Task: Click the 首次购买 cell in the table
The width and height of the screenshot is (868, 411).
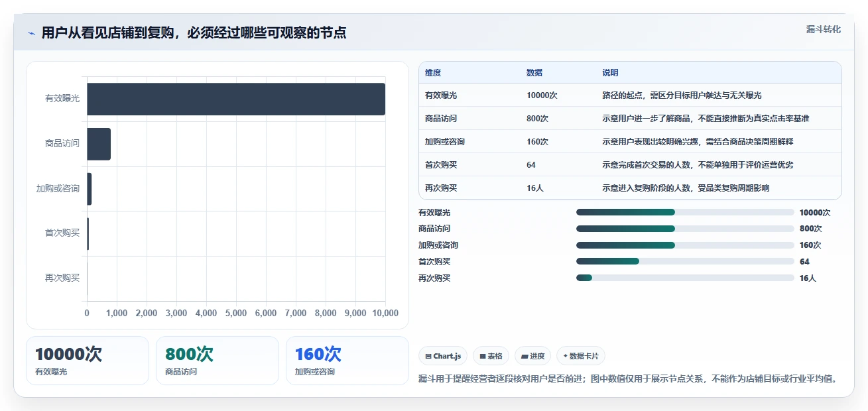Action: point(441,165)
